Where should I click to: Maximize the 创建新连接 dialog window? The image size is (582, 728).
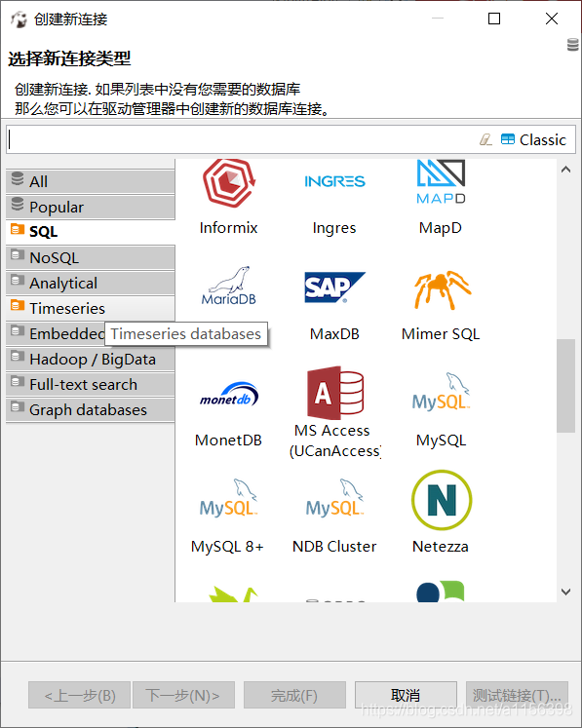(494, 19)
